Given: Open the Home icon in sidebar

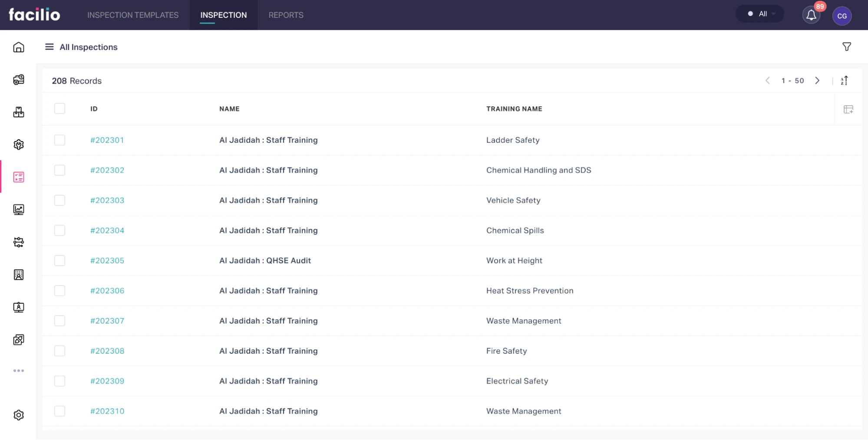Looking at the screenshot, I should point(18,47).
